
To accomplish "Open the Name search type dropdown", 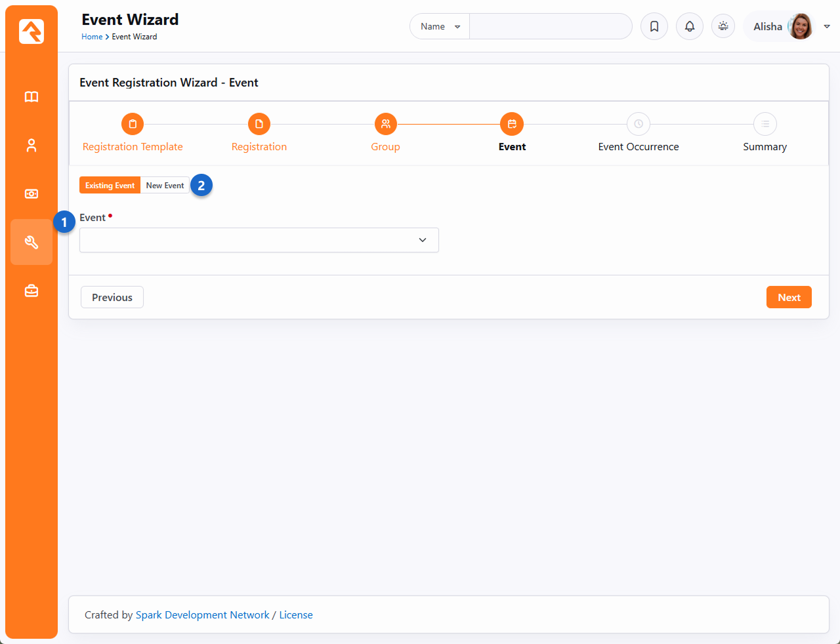I will 440,26.
